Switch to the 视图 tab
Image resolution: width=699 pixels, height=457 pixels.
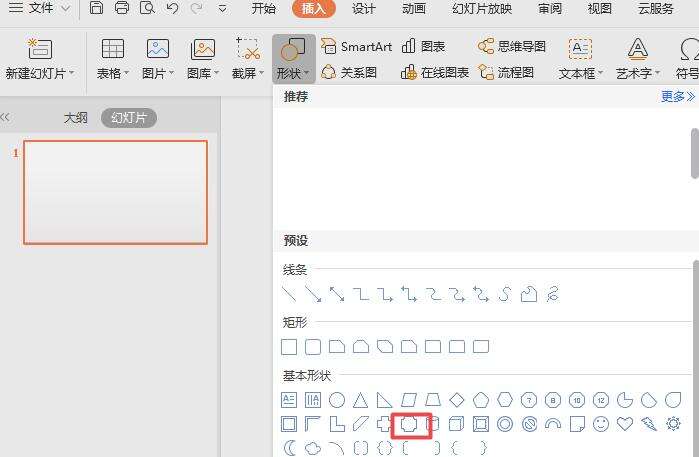tap(600, 8)
